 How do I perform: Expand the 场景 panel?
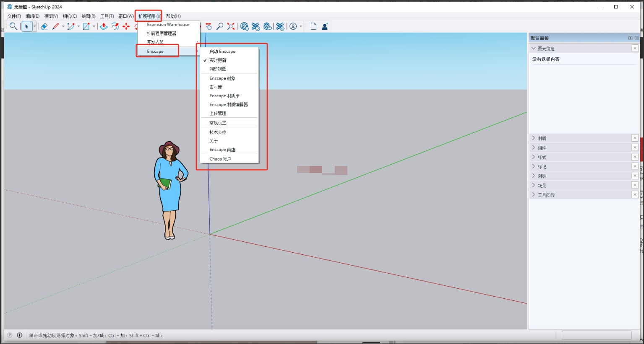(534, 186)
